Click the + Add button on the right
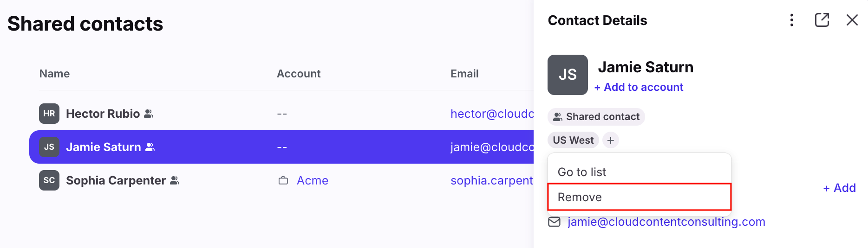The image size is (868, 248). pyautogui.click(x=839, y=188)
